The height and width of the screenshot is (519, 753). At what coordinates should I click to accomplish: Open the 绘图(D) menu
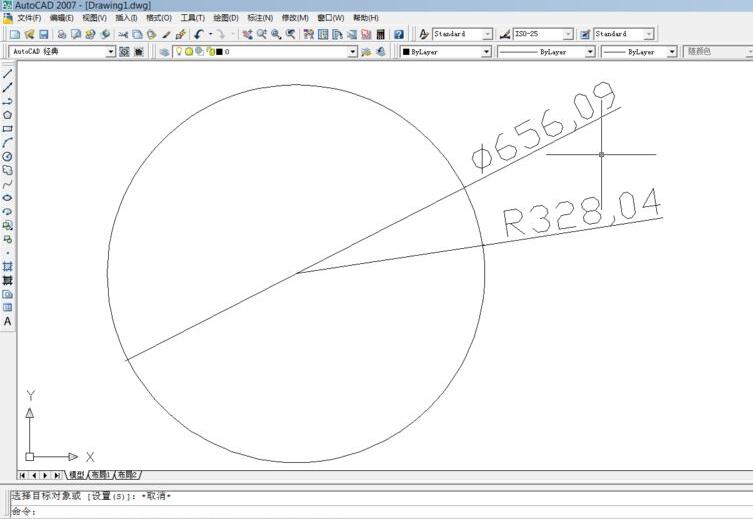tap(224, 18)
